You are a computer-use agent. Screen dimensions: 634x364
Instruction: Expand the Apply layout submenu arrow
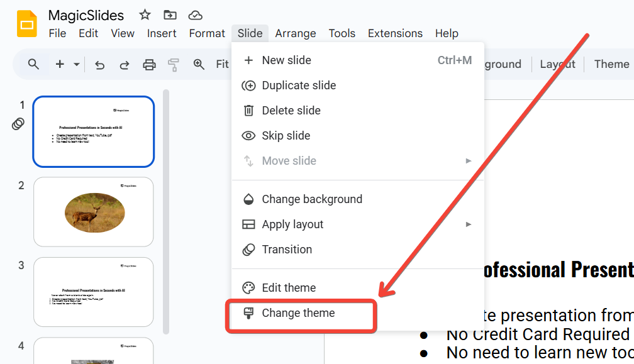(468, 224)
